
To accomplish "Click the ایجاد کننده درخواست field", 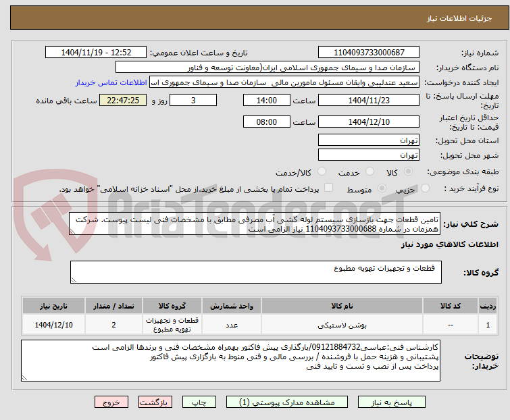I will 284,82.
